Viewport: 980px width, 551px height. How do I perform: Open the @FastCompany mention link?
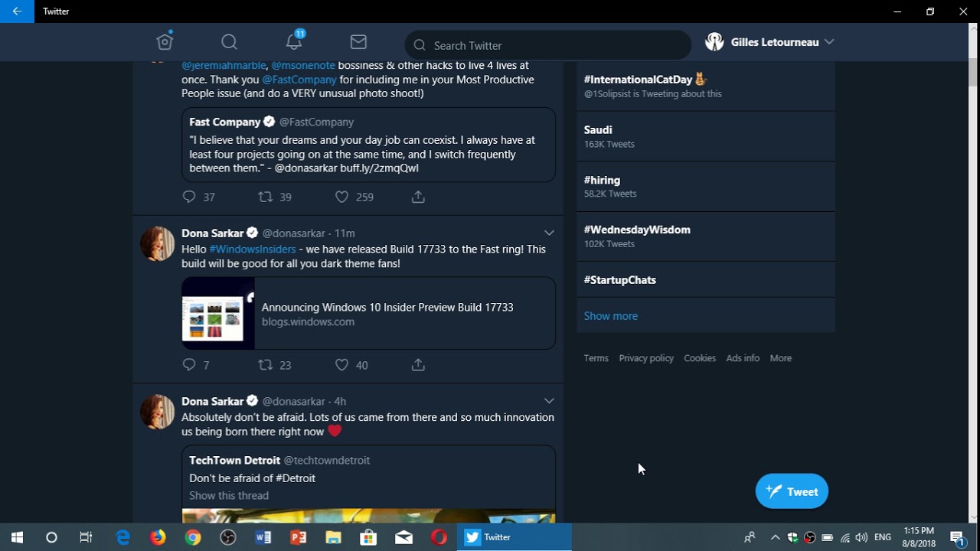[299, 80]
